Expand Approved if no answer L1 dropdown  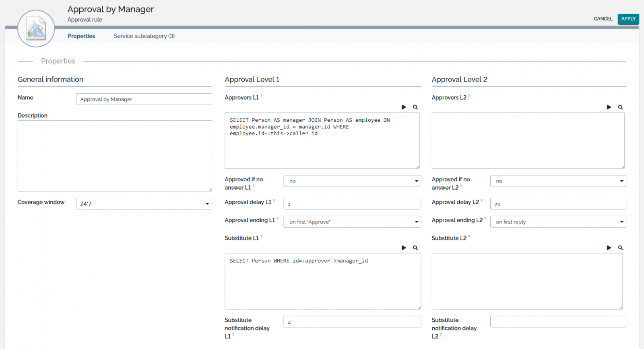(352, 181)
